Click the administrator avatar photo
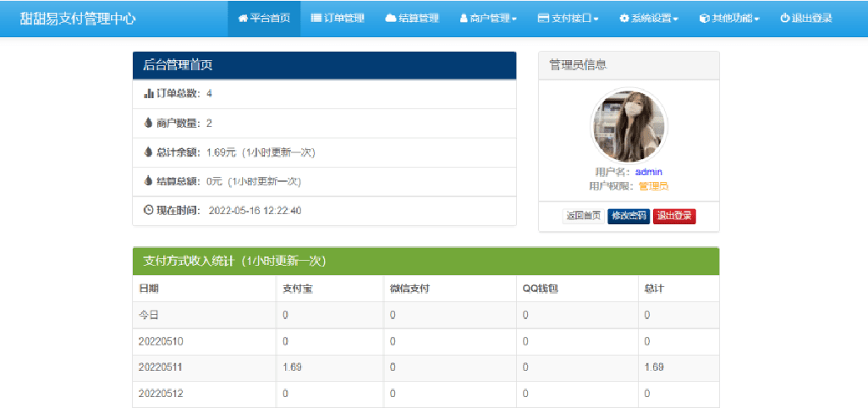 click(x=629, y=126)
